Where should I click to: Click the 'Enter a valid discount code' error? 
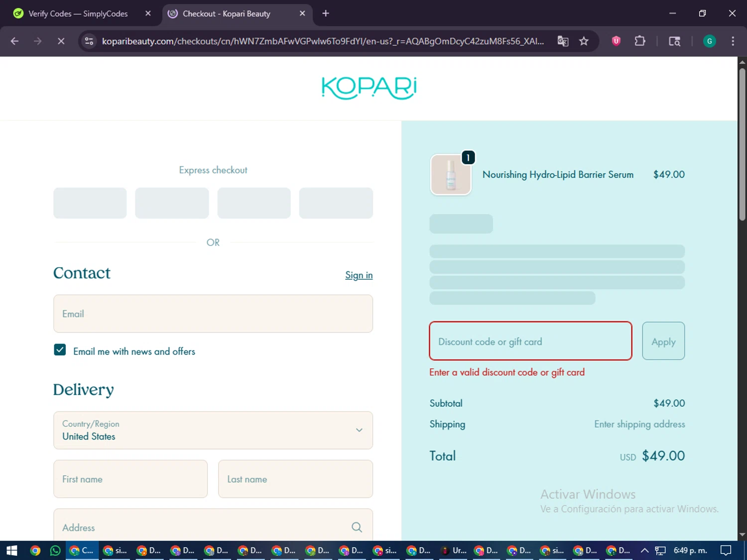point(507,372)
